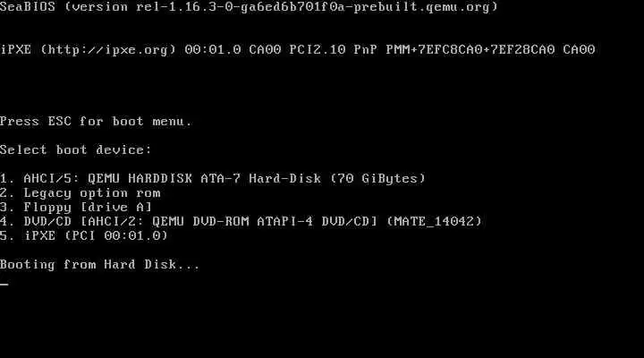Click the PCI2.10 PnP text

tap(333, 50)
